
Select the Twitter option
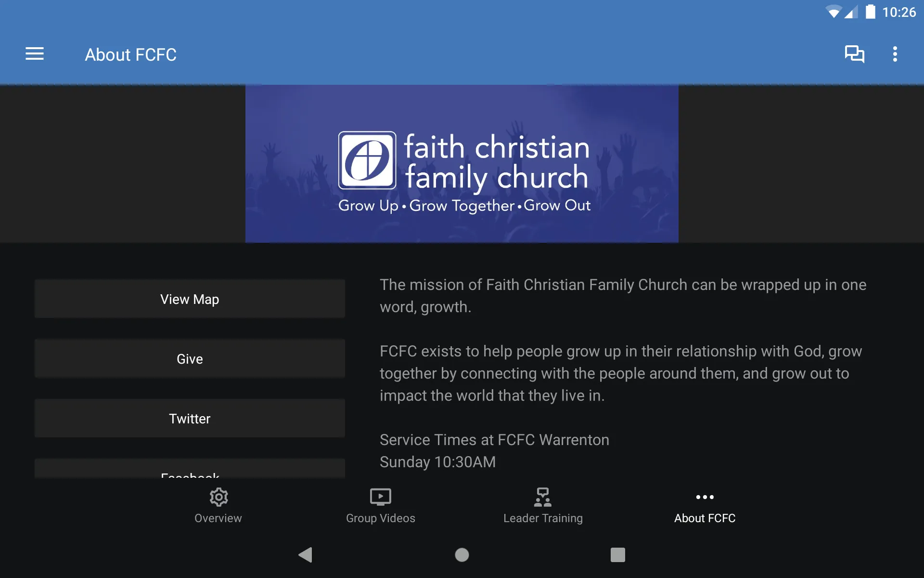point(190,418)
